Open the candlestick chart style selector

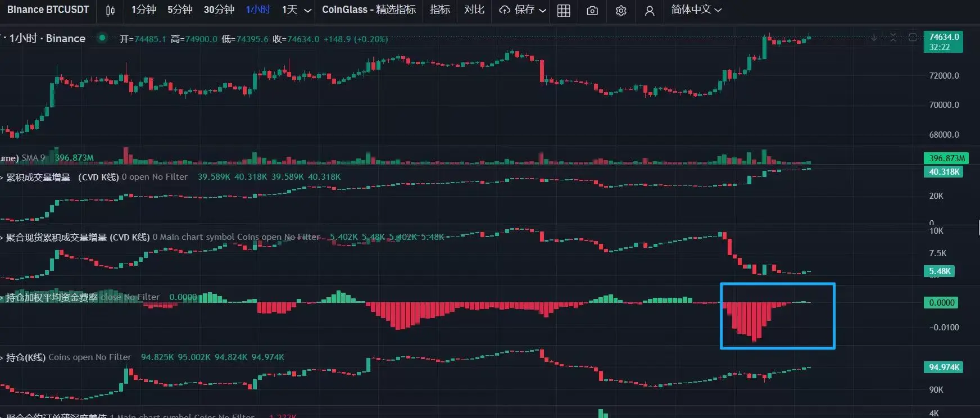coord(110,10)
